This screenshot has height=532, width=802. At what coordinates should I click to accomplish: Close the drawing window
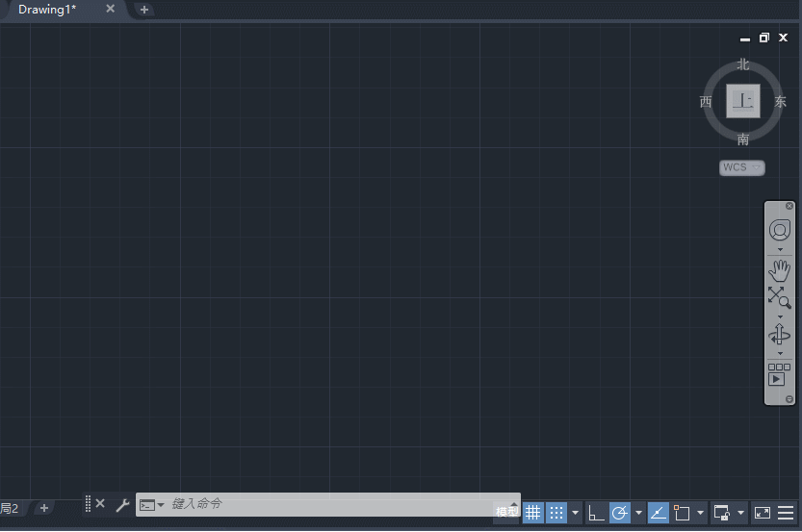(x=783, y=38)
